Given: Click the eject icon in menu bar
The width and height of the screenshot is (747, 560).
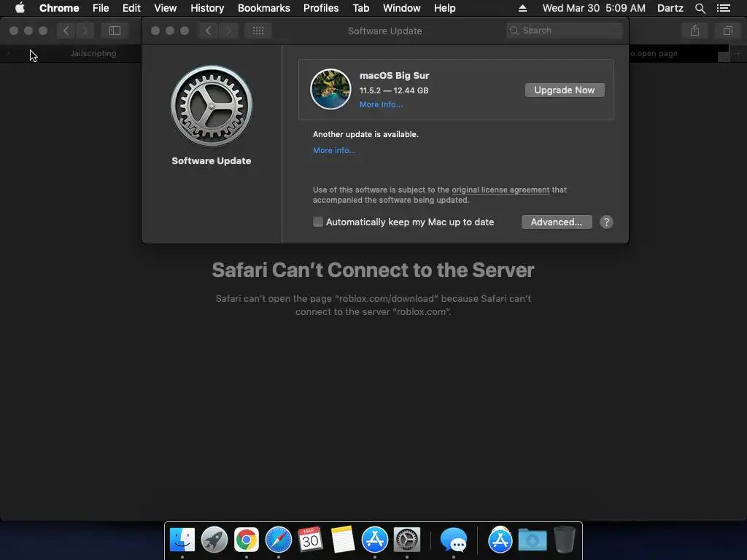Looking at the screenshot, I should click(522, 8).
